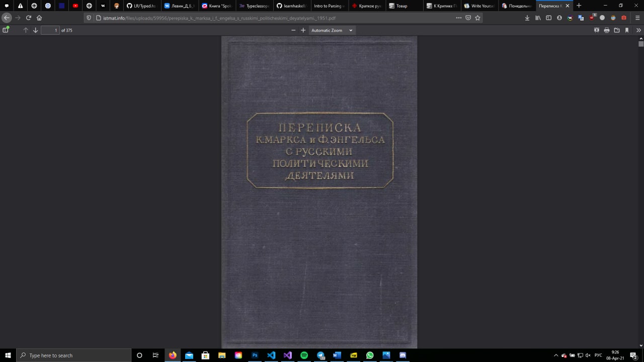This screenshot has height=362, width=644.
Task: Save page to Pocket
Action: 468,18
